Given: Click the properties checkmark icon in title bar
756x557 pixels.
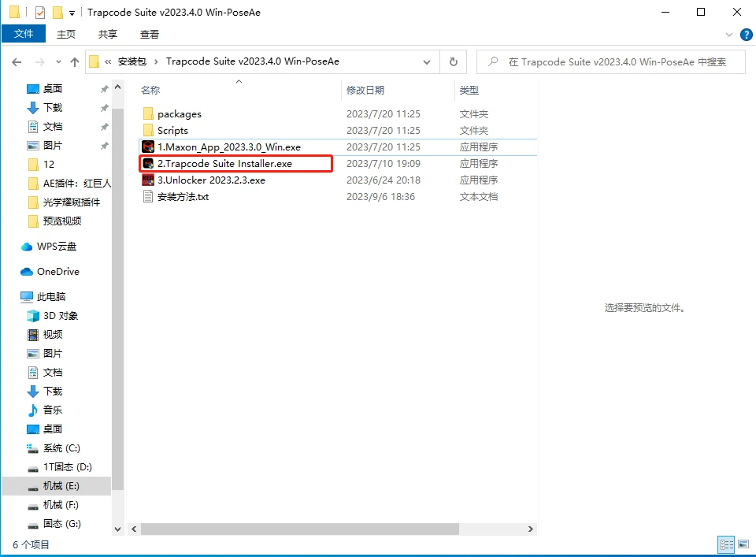Looking at the screenshot, I should (40, 13).
